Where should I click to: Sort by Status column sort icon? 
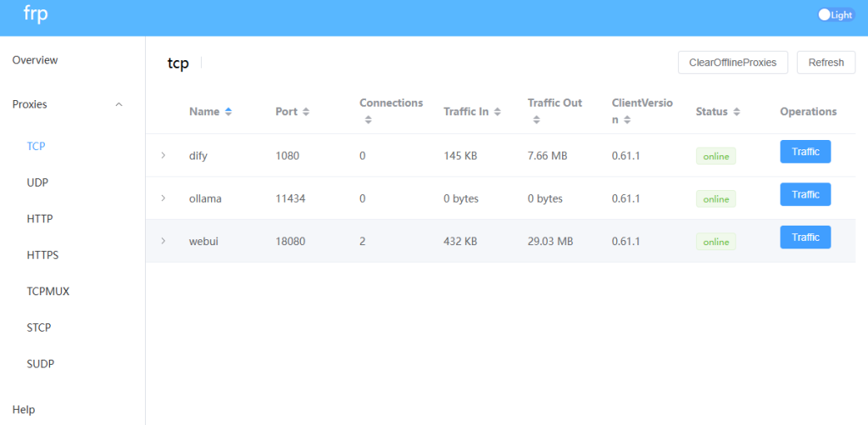(x=737, y=112)
